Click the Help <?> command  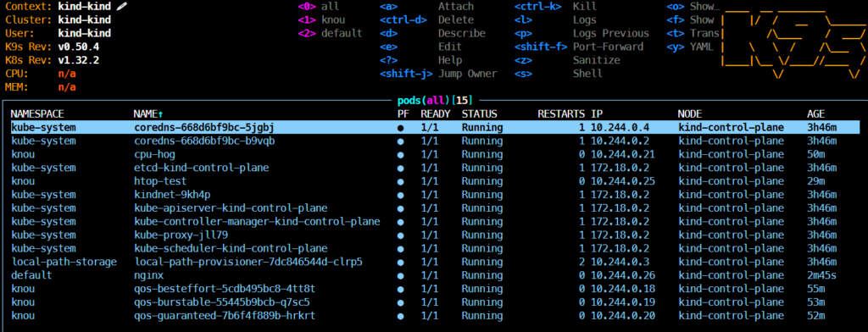pyautogui.click(x=420, y=60)
